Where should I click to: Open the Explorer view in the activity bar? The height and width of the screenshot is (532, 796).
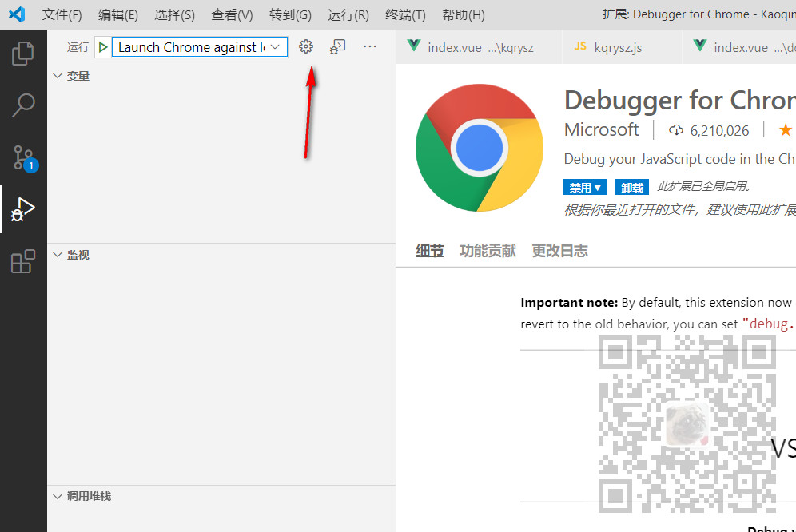tap(22, 53)
